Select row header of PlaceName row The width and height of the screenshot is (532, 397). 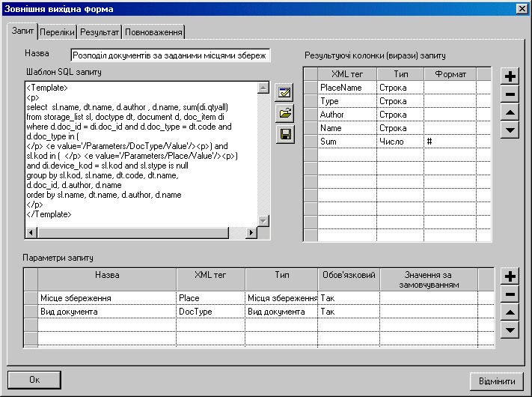pyautogui.click(x=311, y=88)
